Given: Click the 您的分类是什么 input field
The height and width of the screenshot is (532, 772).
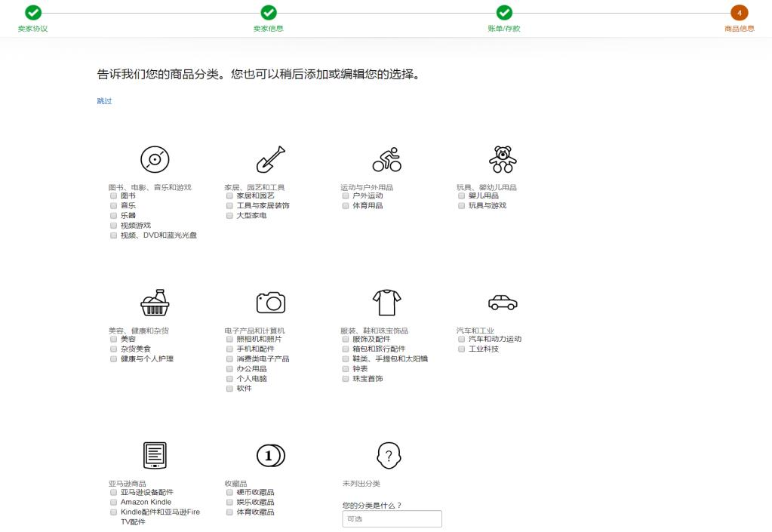Looking at the screenshot, I should [392, 519].
